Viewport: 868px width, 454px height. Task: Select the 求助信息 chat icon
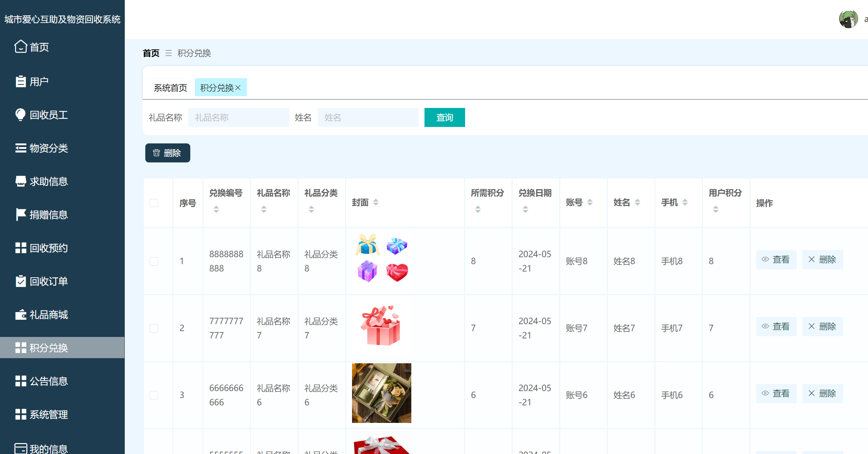click(x=20, y=181)
